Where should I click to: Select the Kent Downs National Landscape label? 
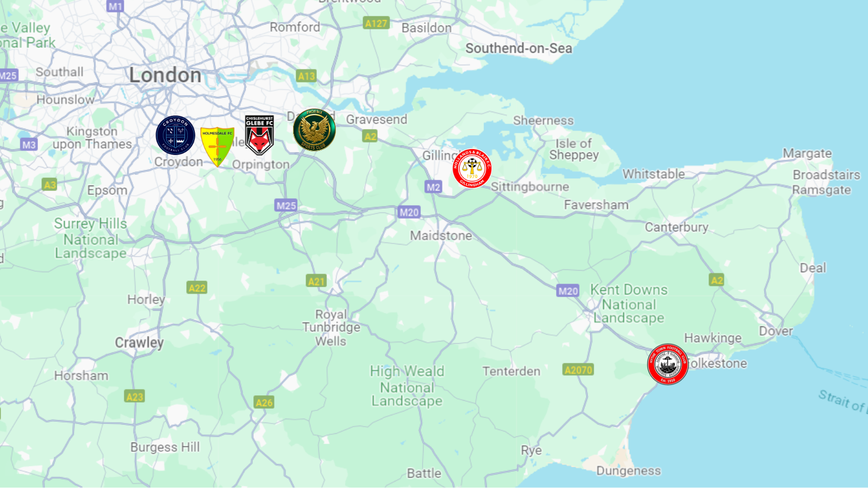629,304
